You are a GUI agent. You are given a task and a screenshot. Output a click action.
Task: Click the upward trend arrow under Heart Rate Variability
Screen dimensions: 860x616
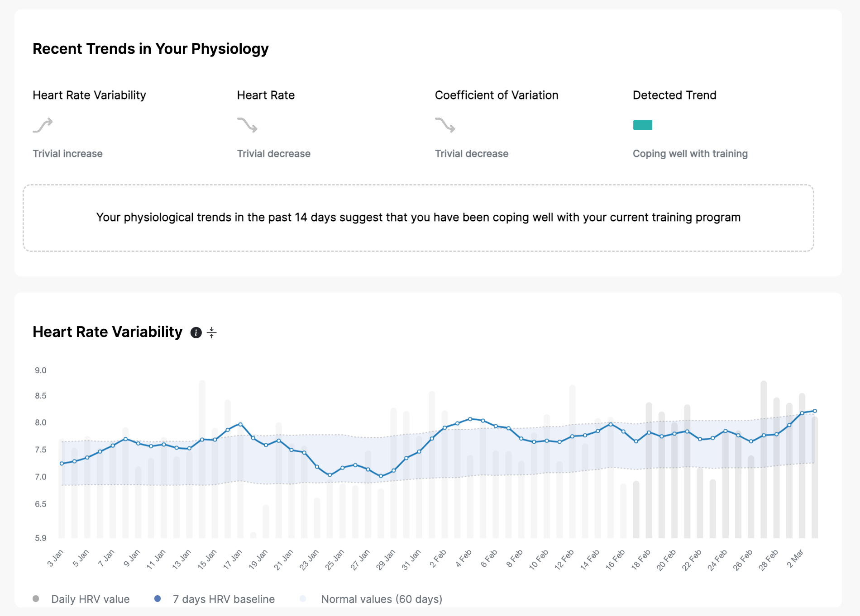click(42, 125)
